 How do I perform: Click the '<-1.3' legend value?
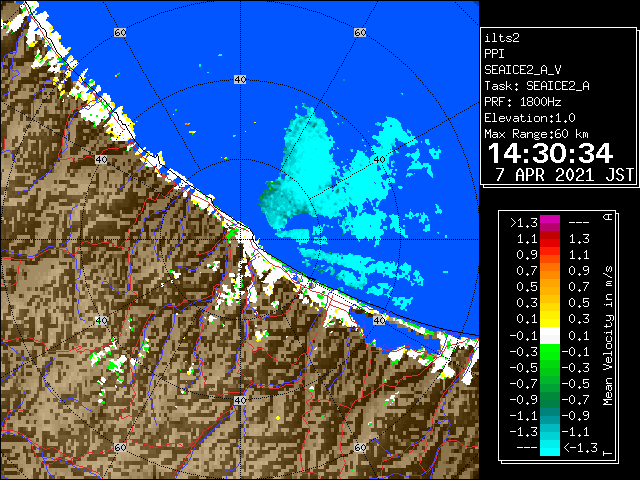(x=580, y=448)
